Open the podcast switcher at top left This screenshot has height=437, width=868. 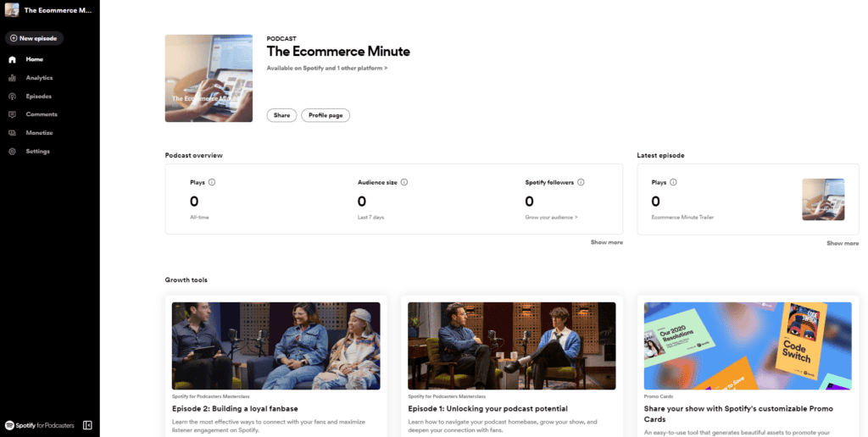pyautogui.click(x=49, y=10)
